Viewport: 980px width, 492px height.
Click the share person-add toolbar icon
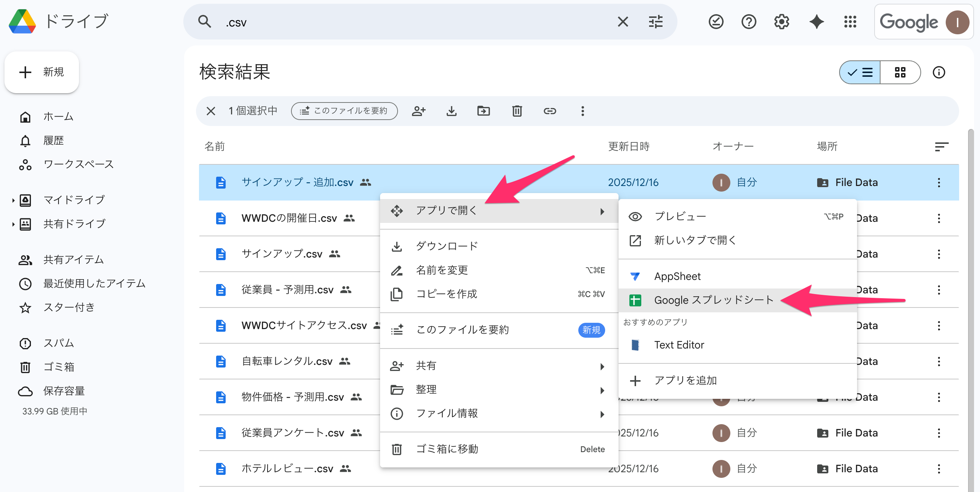click(418, 111)
